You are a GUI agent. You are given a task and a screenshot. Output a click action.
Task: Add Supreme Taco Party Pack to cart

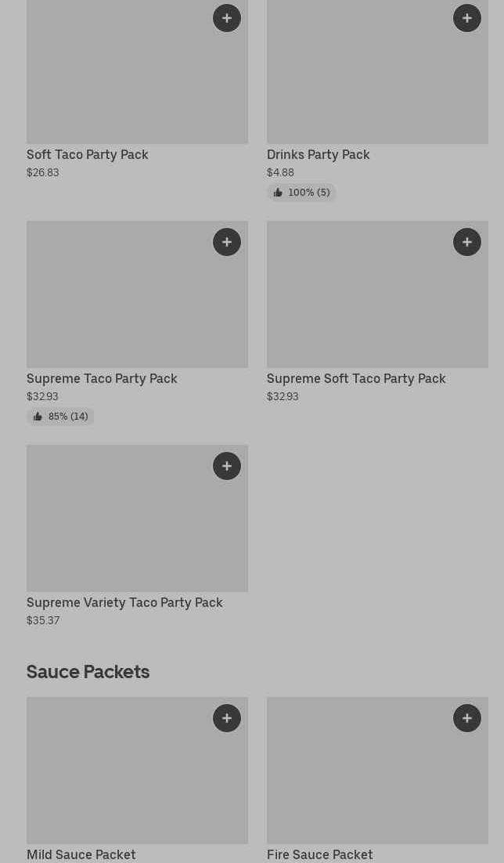click(x=227, y=242)
